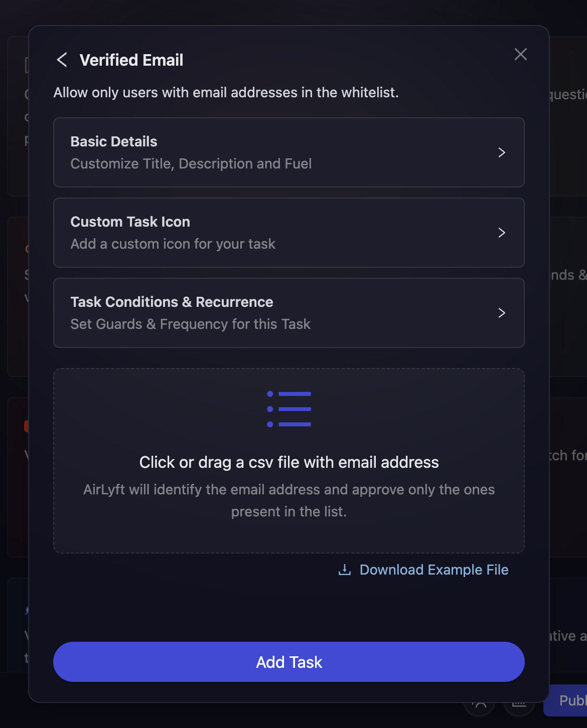Click the email identification helper text
This screenshot has height=728, width=587.
(x=289, y=500)
